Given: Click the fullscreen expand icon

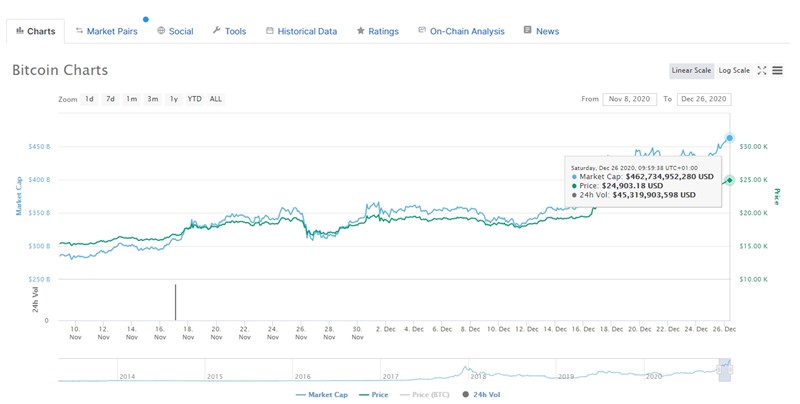Looking at the screenshot, I should coord(762,71).
